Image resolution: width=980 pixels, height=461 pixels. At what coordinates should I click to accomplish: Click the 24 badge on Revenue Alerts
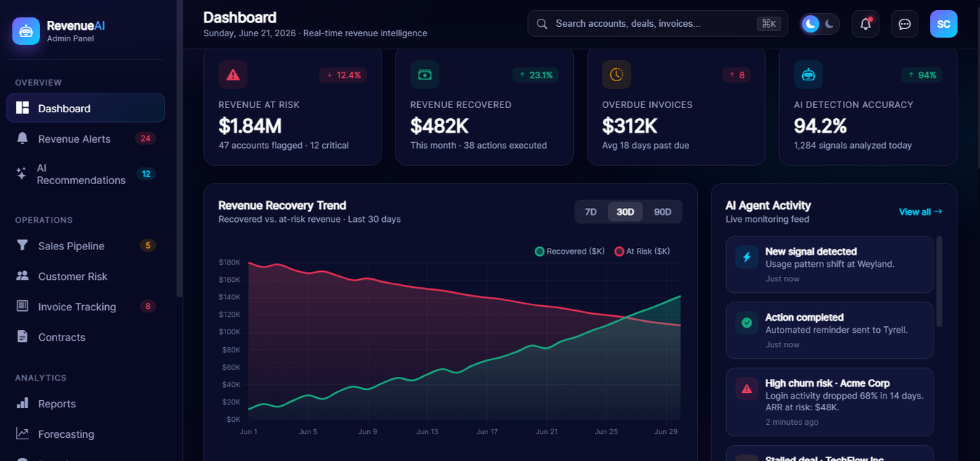(145, 138)
